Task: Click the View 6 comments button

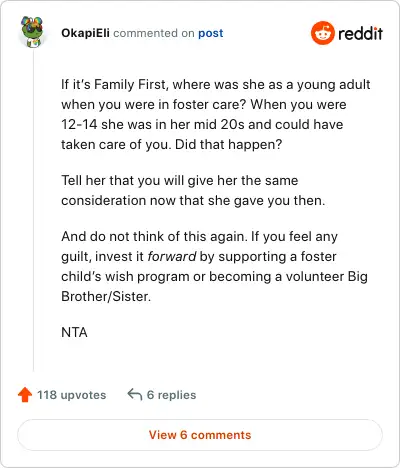Action: point(200,435)
